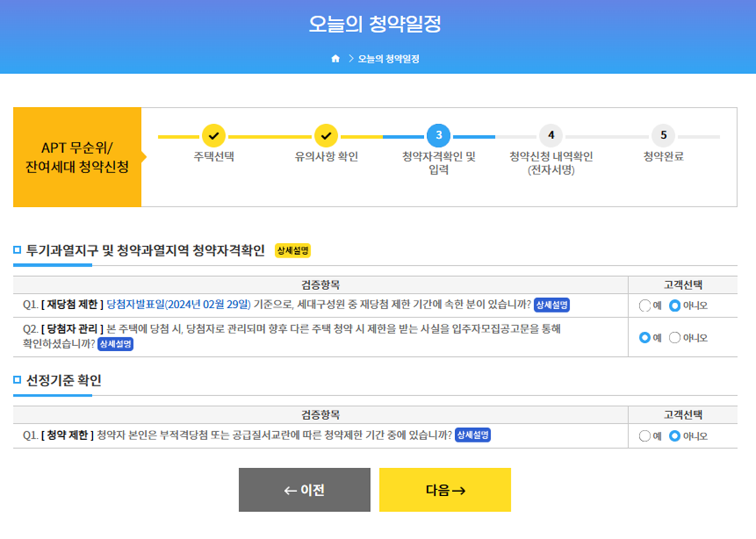Viewport: 756px width, 539px height.
Task: Click step 5 청약완료 circle
Action: coord(664,135)
